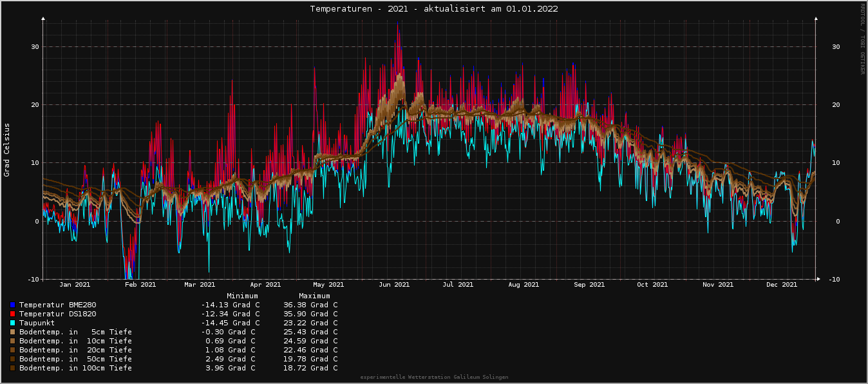
Task: Click the Bodentemp. in 50cm Tiefe label
Action: coord(75,359)
